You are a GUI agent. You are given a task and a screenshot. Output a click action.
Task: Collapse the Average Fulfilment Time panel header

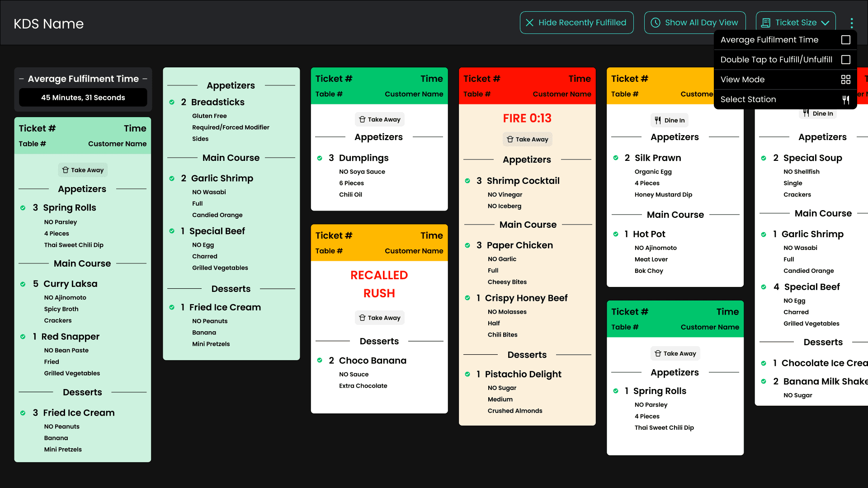tap(83, 79)
